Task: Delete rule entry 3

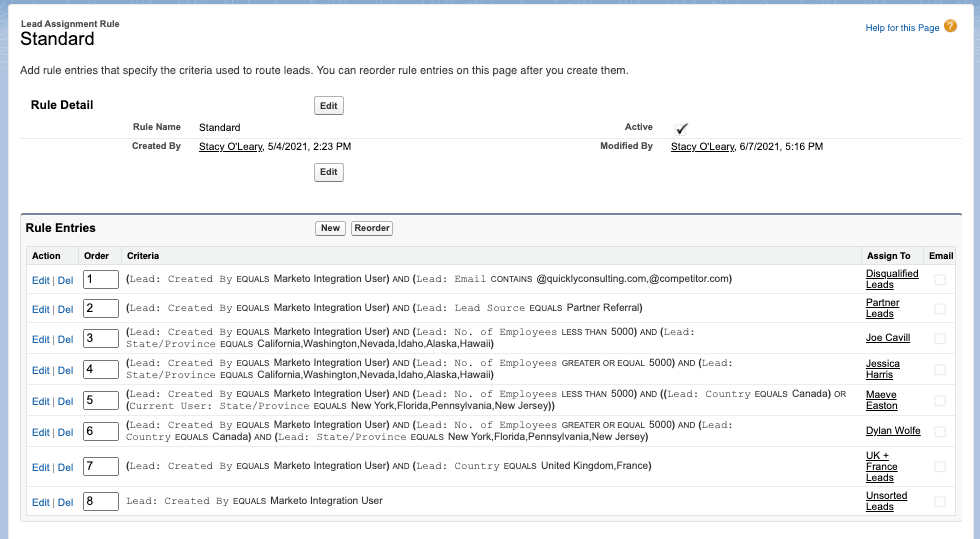Action: click(x=66, y=339)
